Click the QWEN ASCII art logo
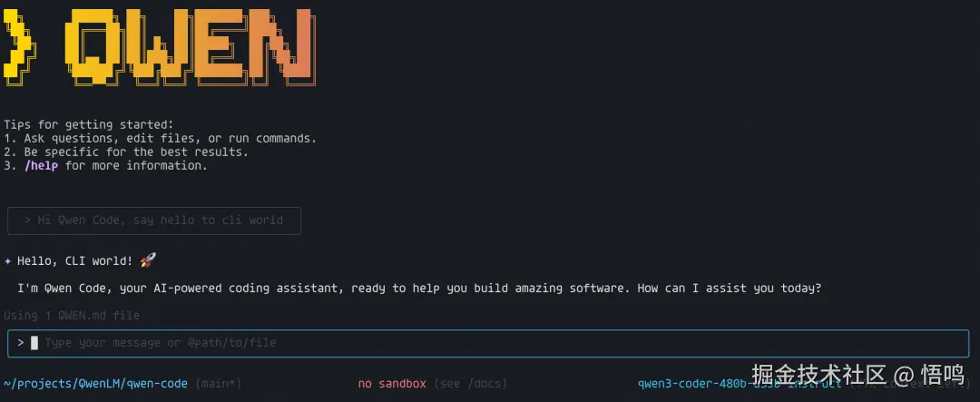980x402 pixels. click(160, 46)
